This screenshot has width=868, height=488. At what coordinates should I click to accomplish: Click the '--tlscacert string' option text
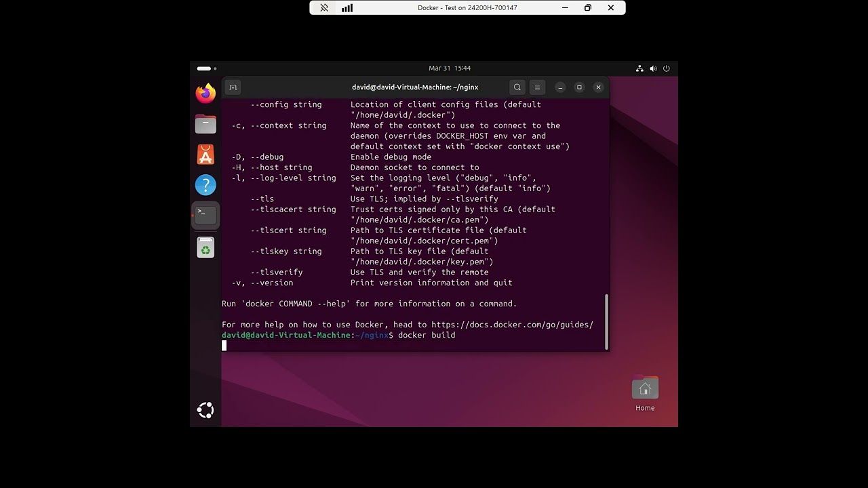(x=293, y=209)
